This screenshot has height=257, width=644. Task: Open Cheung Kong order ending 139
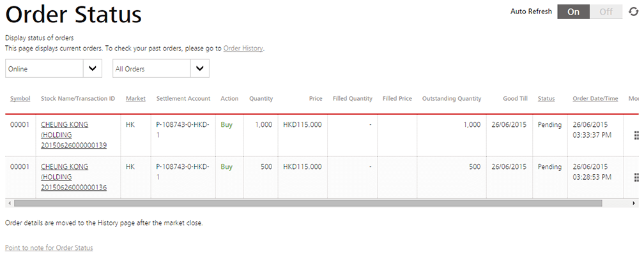[73, 145]
